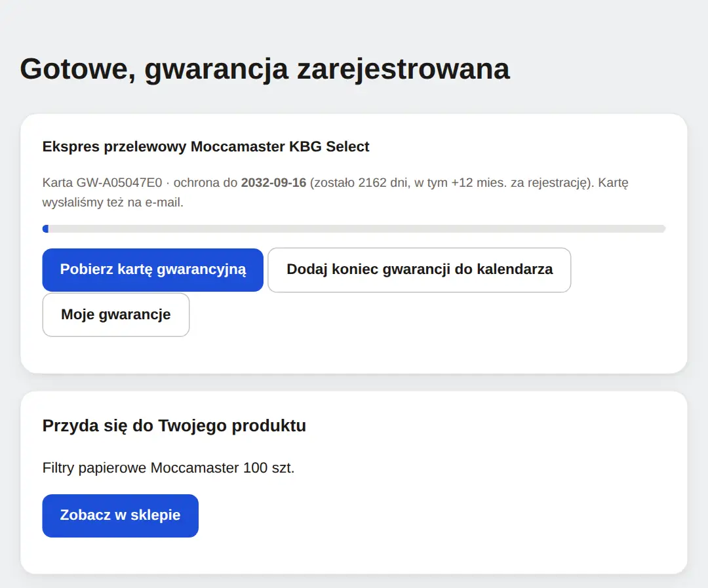Click the heading Przyda się do Twojego produktu
Image resolution: width=708 pixels, height=588 pixels.
[x=174, y=426]
